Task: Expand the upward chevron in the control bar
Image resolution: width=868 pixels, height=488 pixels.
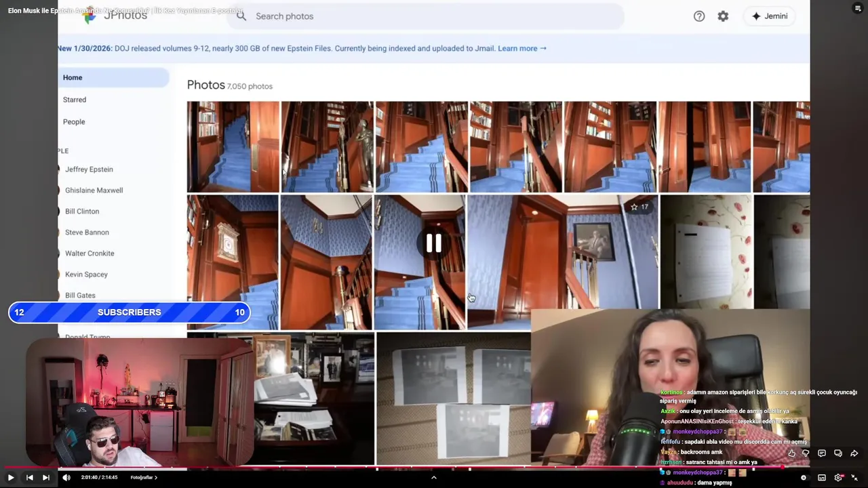Action: coord(434,477)
